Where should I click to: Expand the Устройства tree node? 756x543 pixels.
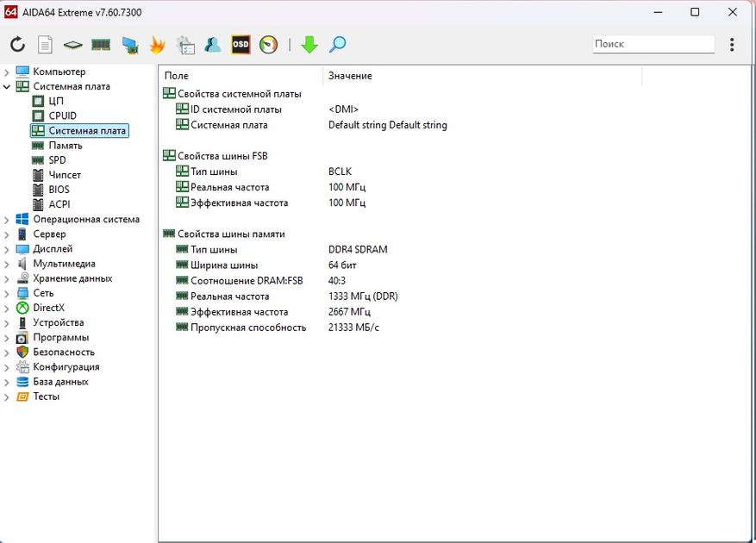pyautogui.click(x=6, y=323)
